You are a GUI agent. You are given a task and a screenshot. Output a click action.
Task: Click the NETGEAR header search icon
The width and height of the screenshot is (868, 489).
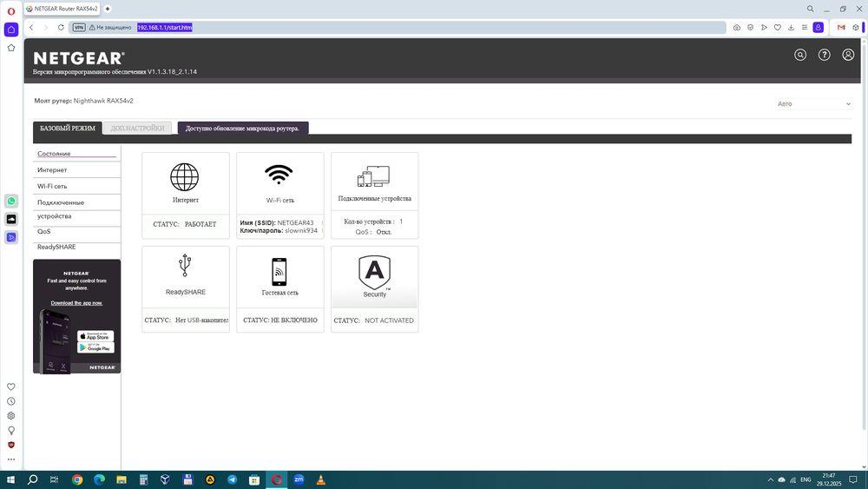pos(800,54)
